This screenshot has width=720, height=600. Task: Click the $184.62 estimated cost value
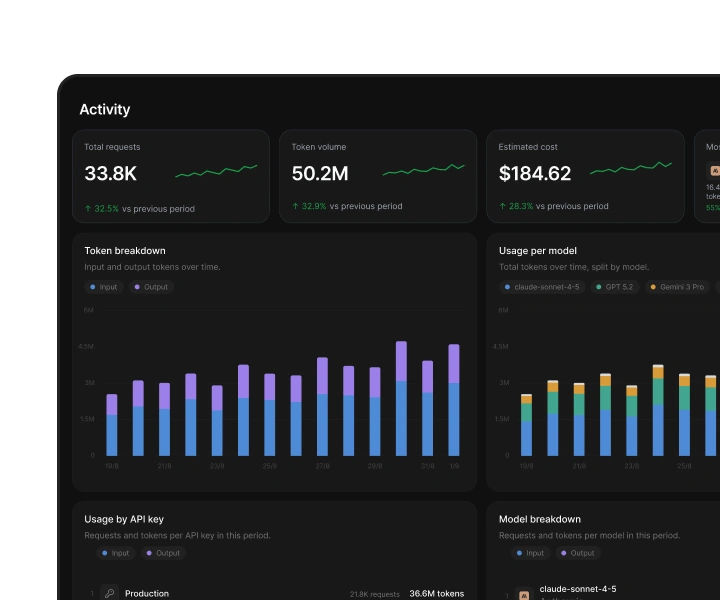point(535,174)
